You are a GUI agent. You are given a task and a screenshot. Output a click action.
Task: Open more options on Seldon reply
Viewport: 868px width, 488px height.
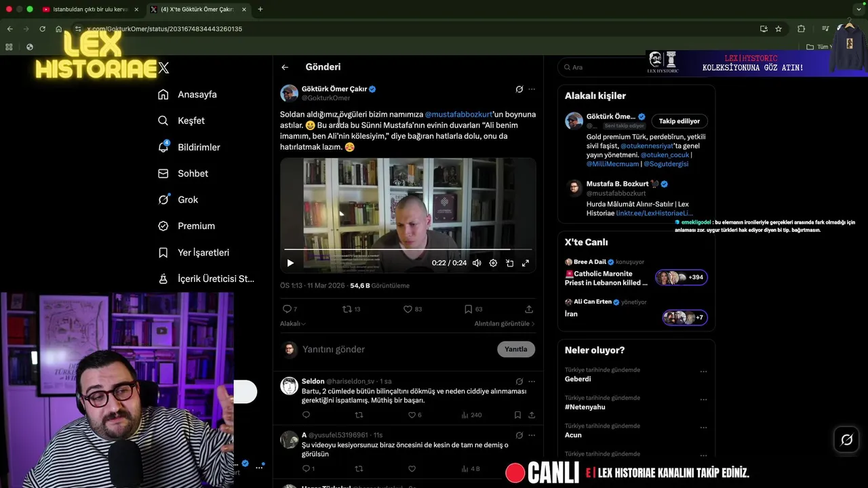532,382
